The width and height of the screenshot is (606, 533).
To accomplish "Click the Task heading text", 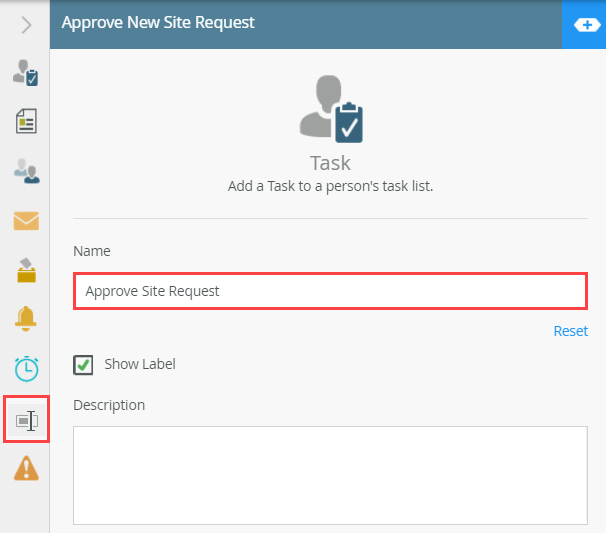I will pyautogui.click(x=330, y=163).
